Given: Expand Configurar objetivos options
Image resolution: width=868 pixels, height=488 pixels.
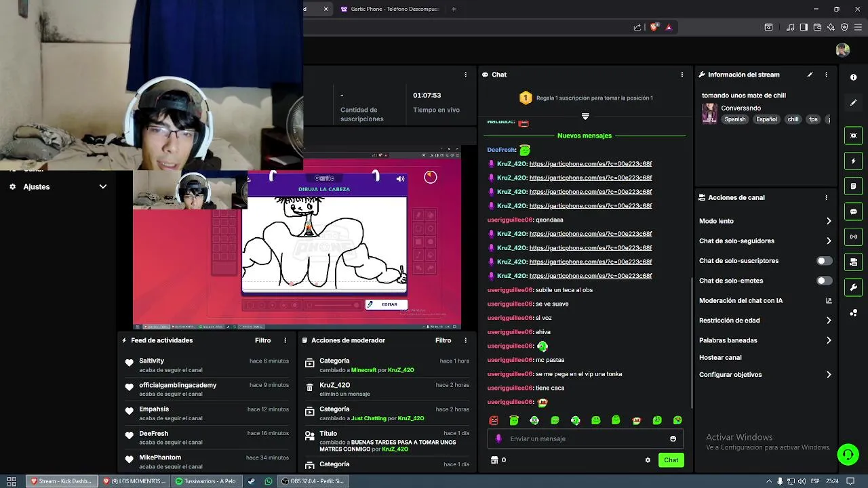Looking at the screenshot, I should click(829, 374).
